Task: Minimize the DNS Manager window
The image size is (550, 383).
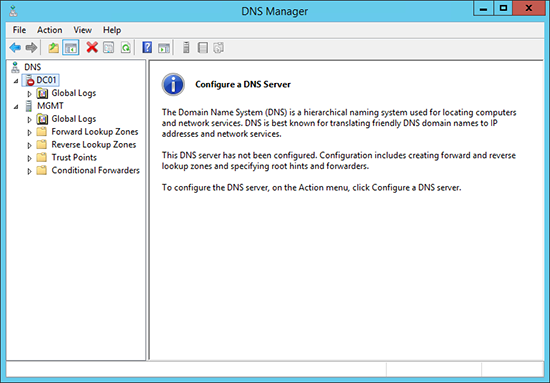Action: (483, 8)
